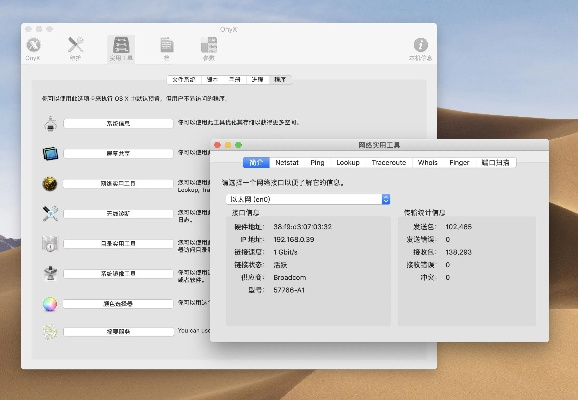Click the Network Utility radar globe icon
Viewport: 578px width, 400px height.
[50, 184]
